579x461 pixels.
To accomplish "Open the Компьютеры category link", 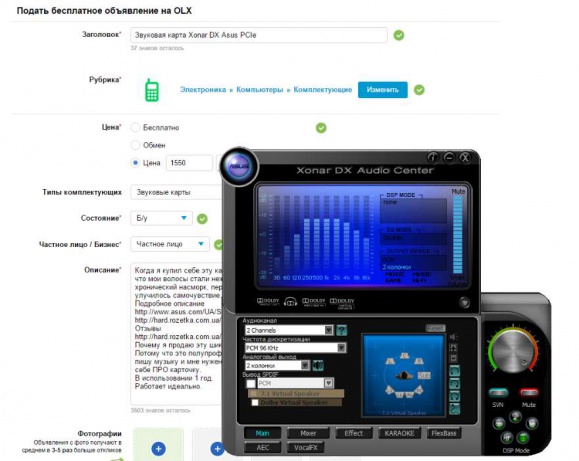I will click(260, 90).
